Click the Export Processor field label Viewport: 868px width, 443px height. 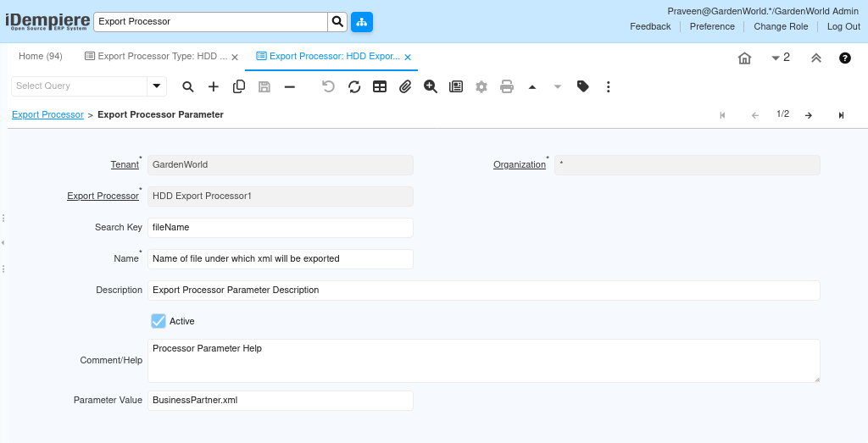[x=103, y=197]
